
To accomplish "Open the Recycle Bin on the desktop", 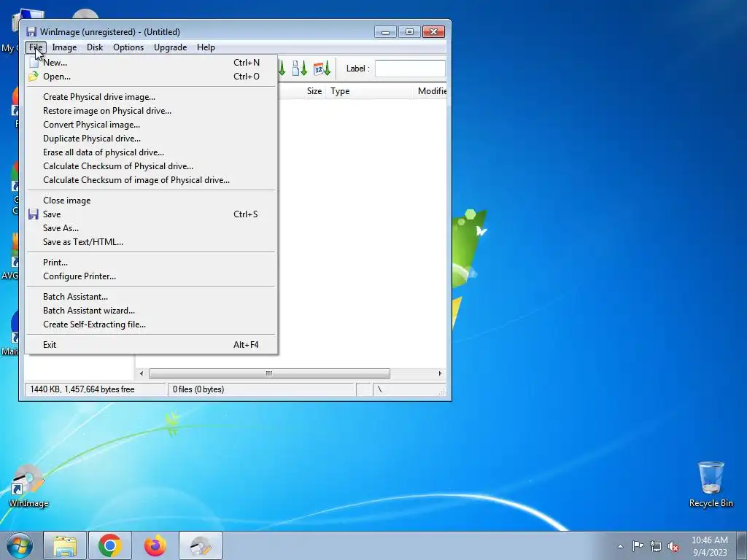I will pos(711,485).
